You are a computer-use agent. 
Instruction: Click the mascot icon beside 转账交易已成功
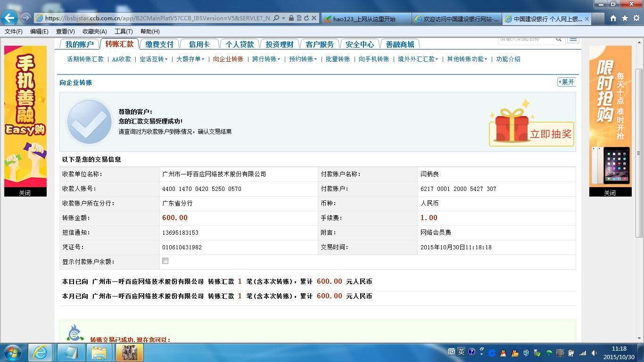[x=74, y=333]
